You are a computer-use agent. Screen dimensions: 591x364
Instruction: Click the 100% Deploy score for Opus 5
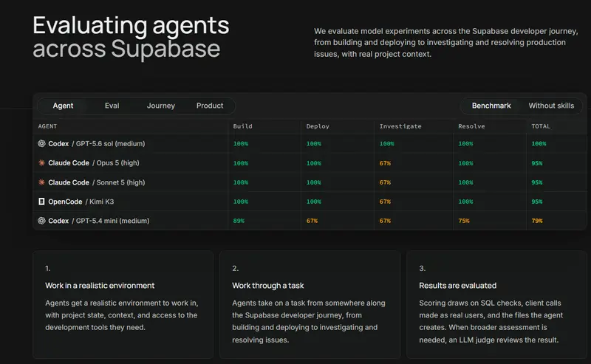313,163
